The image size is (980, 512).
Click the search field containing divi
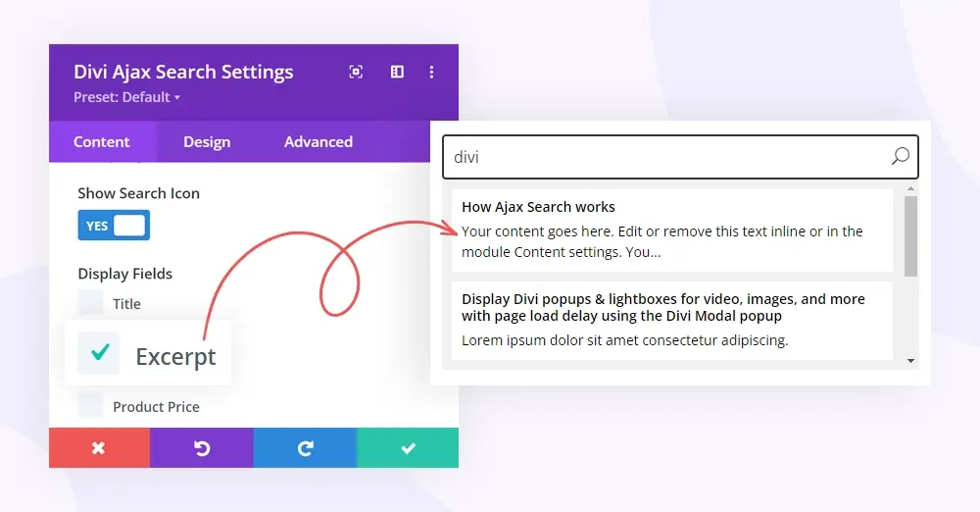(680, 157)
